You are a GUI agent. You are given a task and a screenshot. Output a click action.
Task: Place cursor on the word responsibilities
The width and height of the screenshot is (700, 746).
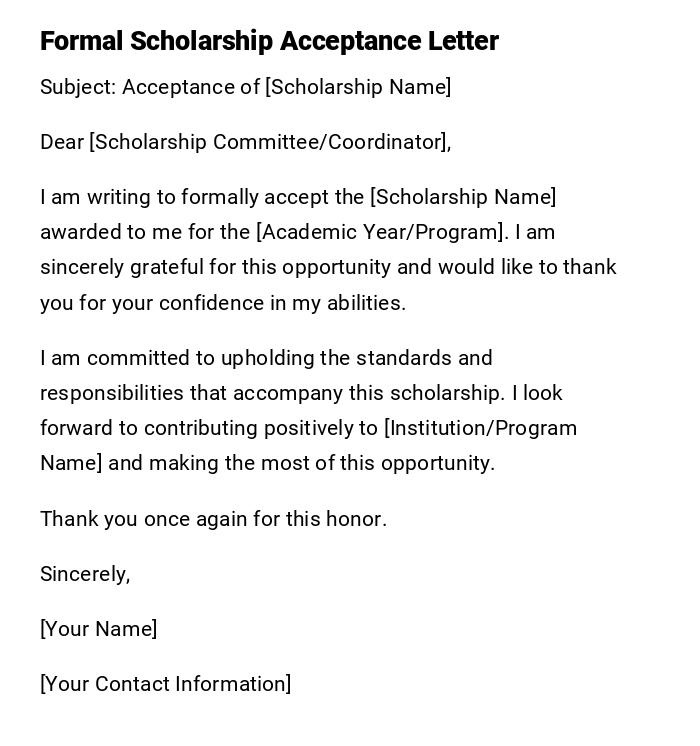tap(112, 393)
